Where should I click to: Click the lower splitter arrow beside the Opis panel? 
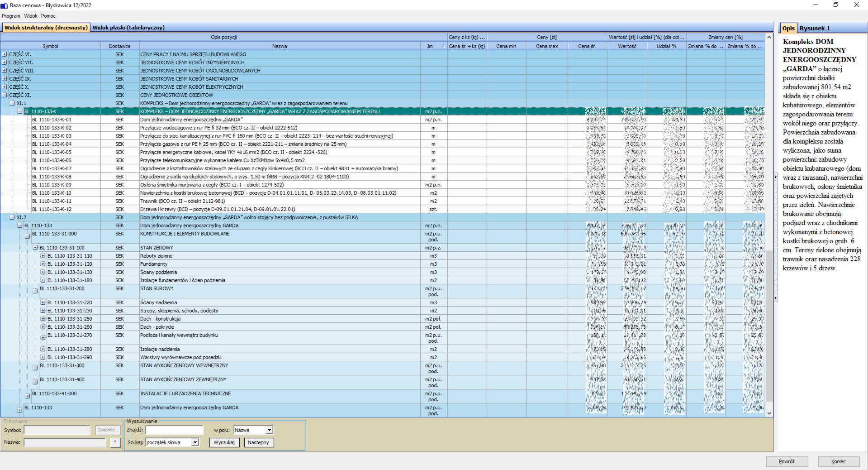(775, 298)
